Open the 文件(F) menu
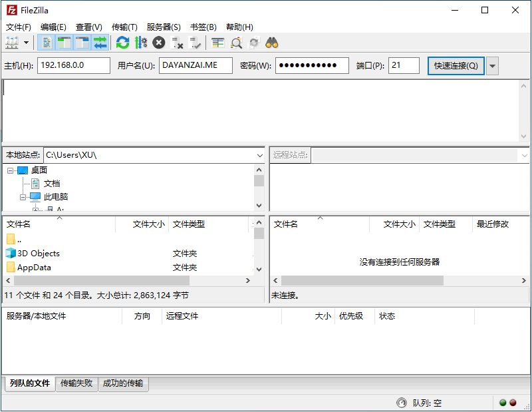 pos(19,27)
